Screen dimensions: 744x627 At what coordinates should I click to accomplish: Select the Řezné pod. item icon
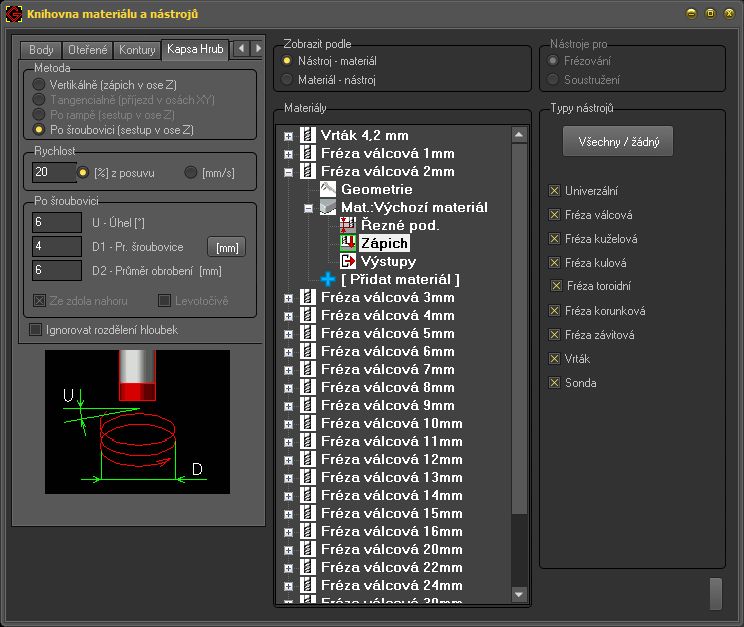[349, 225]
